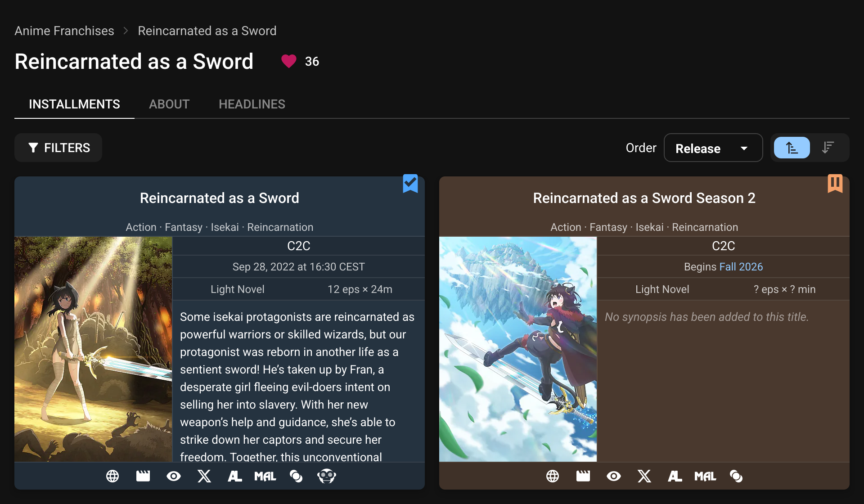The height and width of the screenshot is (504, 864).
Task: Click the Sep 28, 2022 premiere date
Action: click(x=299, y=267)
